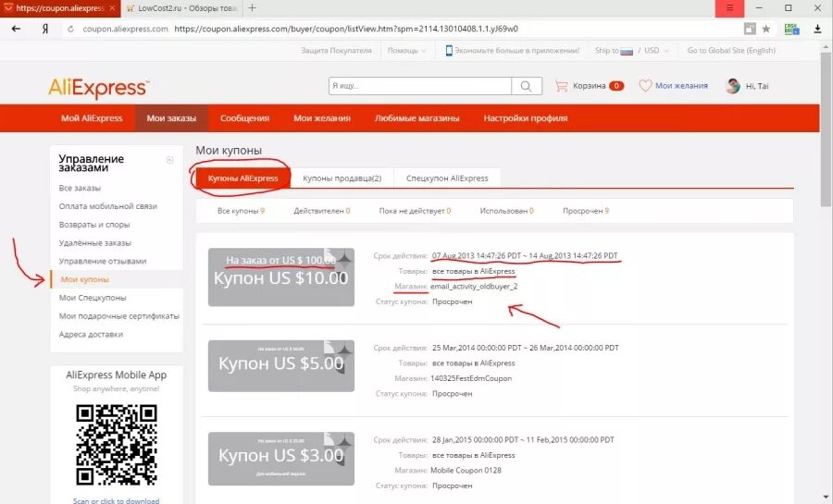Click the Корзина cart link
This screenshot has height=504, width=833.
point(590,85)
